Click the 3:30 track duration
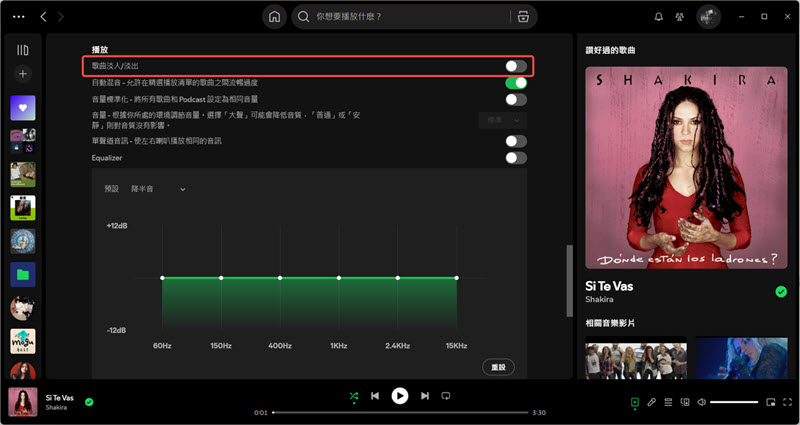This screenshot has height=425, width=800. [x=539, y=413]
